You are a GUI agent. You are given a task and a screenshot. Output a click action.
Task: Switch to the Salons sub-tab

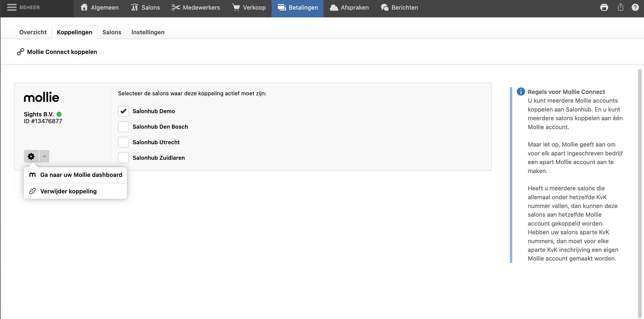112,32
